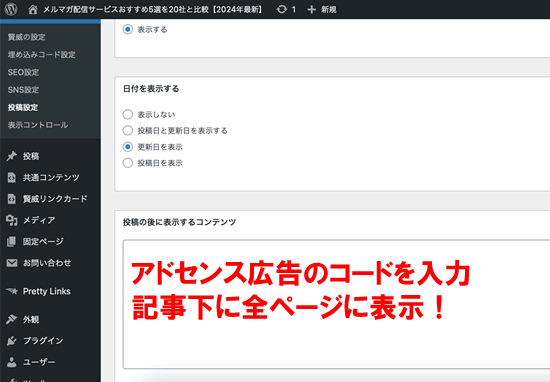Click the 共通コンテンツ document icon
The height and width of the screenshot is (382, 550).
click(12, 177)
